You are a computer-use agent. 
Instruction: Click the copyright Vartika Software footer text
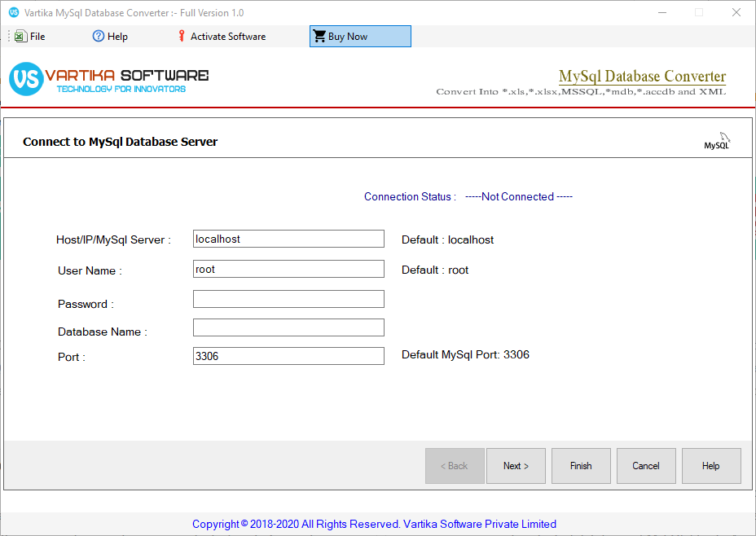pos(374,524)
